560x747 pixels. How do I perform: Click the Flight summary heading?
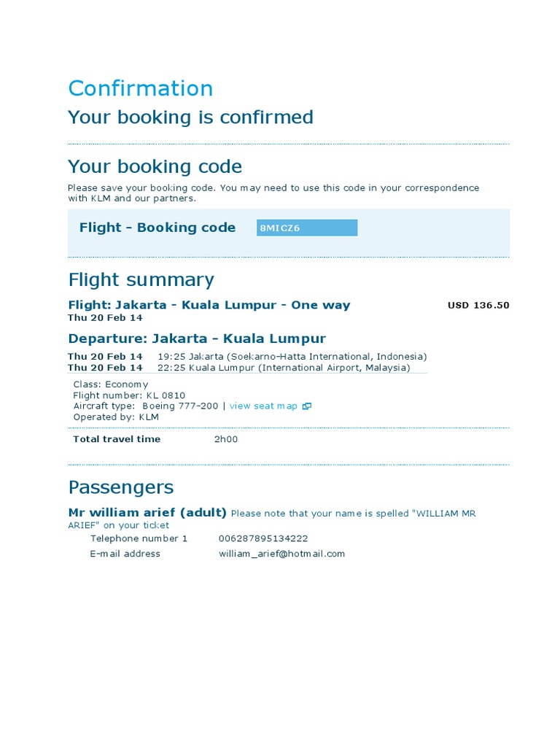pos(141,280)
